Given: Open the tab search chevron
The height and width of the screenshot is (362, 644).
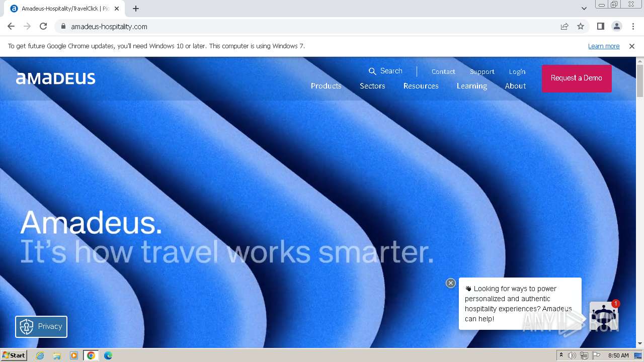Looking at the screenshot, I should pos(584,8).
